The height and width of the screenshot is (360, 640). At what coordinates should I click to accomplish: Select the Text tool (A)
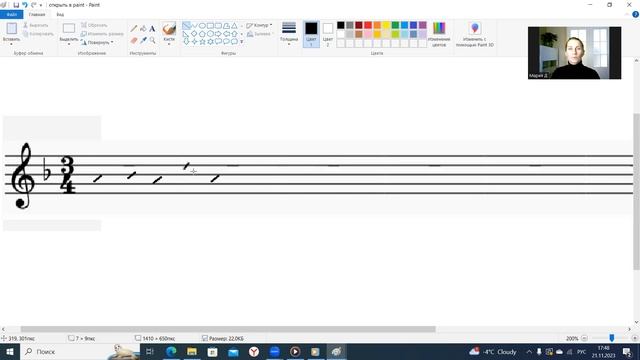pos(152,29)
